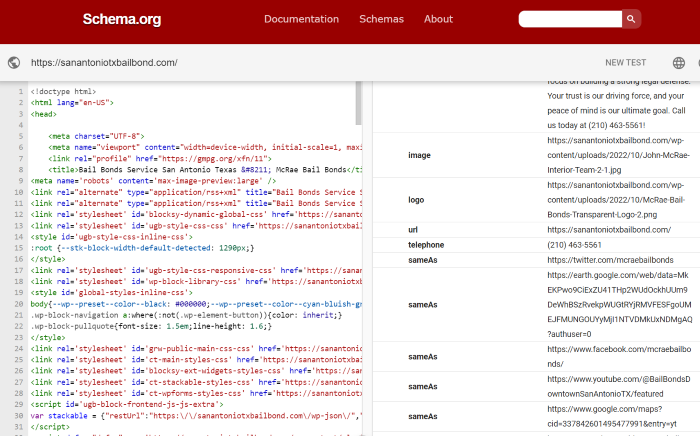Click the style id='global-styles-inline-css' line

(112, 293)
